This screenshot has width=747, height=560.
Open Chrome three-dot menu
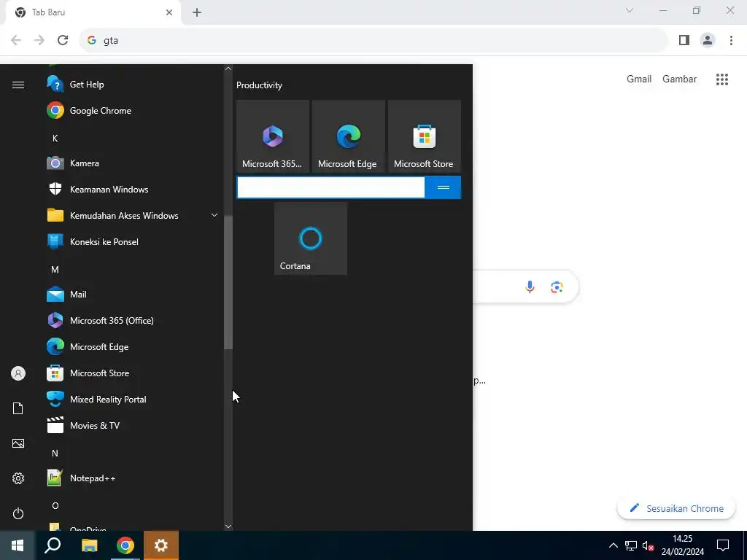click(731, 41)
